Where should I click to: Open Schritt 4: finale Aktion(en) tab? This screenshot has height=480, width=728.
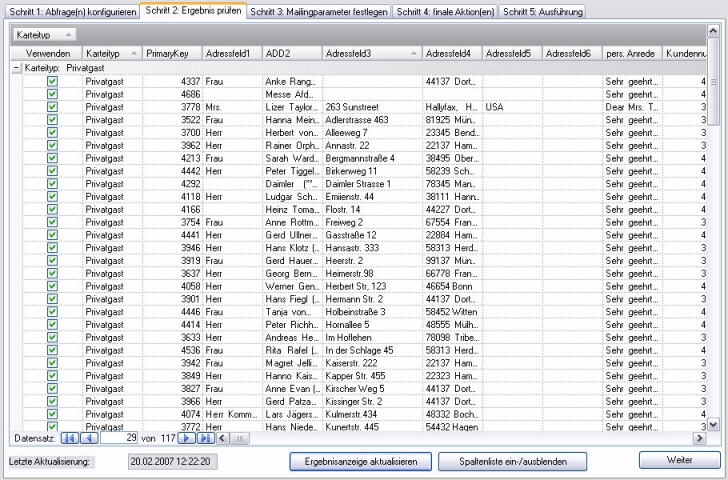[x=445, y=12]
